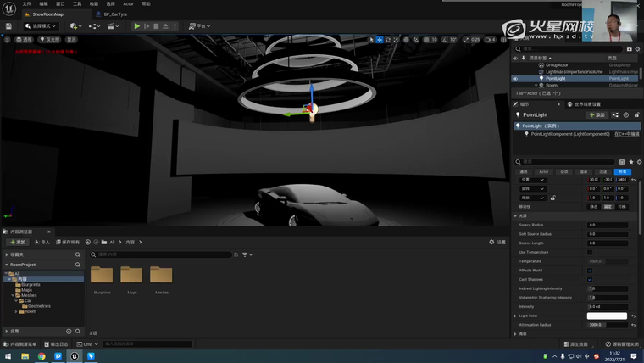Click the Add content cube icon
The width and height of the screenshot is (644, 363).
pyautogui.click(x=75, y=26)
